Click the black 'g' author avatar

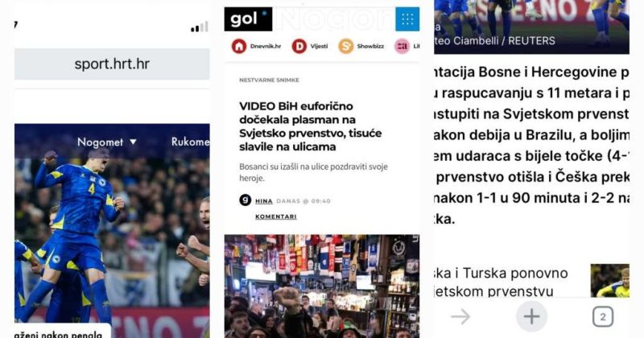click(x=246, y=200)
